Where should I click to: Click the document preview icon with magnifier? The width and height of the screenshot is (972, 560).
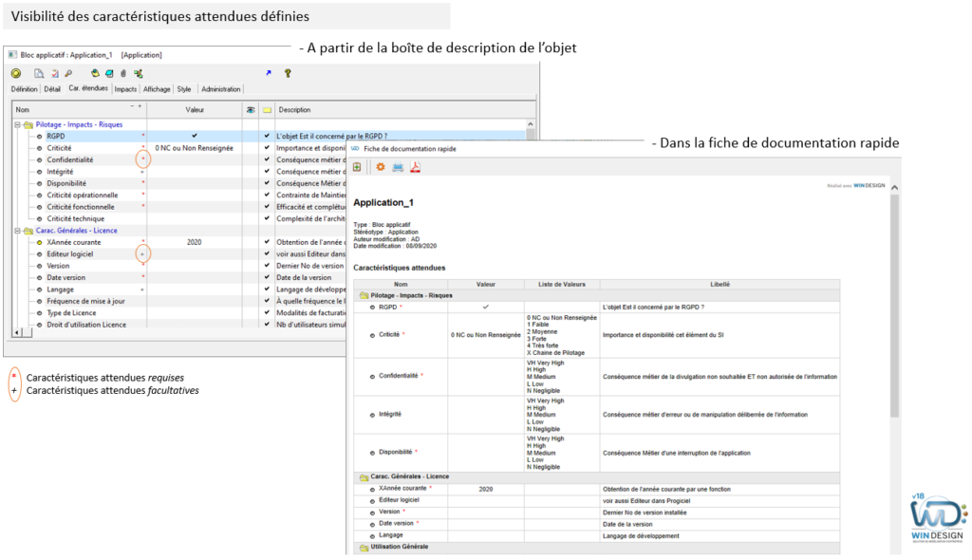click(39, 73)
